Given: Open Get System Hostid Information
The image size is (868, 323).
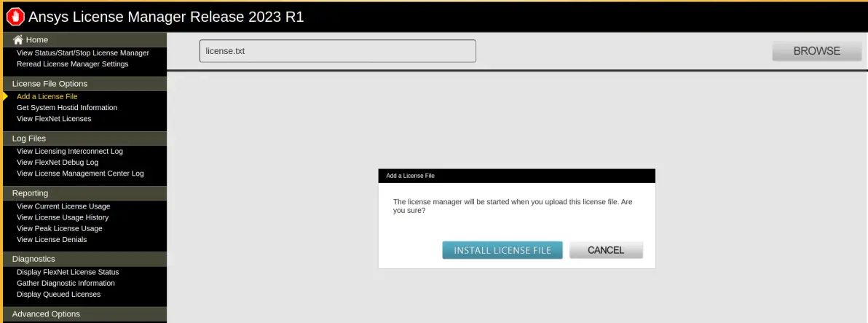Looking at the screenshot, I should [67, 107].
